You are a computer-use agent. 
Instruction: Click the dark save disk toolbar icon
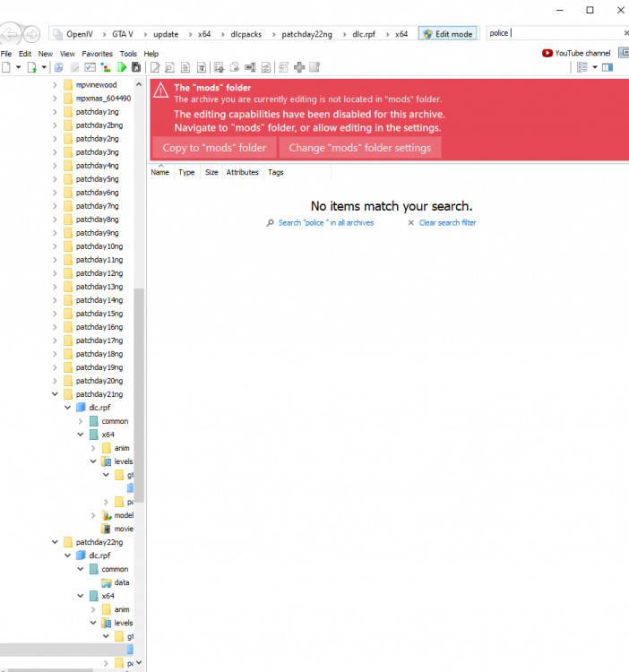coord(136,67)
